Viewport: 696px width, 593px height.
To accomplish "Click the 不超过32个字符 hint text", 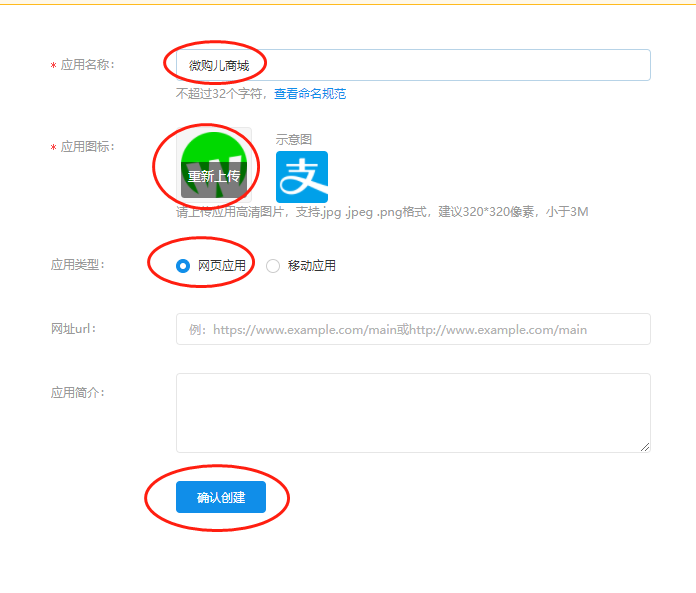I will point(221,94).
